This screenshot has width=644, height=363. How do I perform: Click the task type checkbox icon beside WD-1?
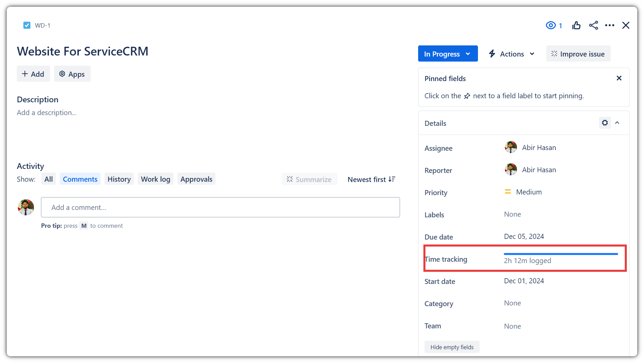pos(27,25)
